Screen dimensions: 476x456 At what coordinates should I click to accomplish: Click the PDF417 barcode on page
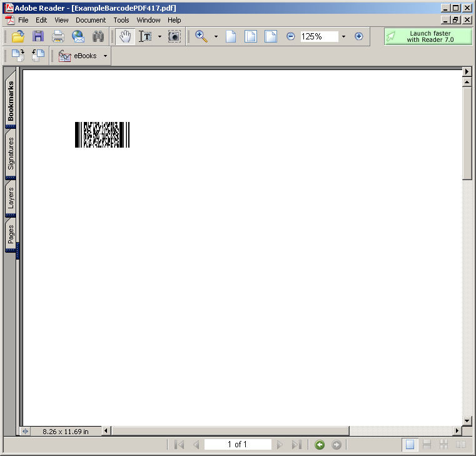click(103, 134)
